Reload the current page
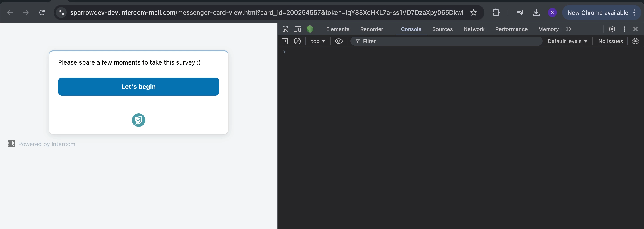The height and width of the screenshot is (229, 644). point(42,12)
